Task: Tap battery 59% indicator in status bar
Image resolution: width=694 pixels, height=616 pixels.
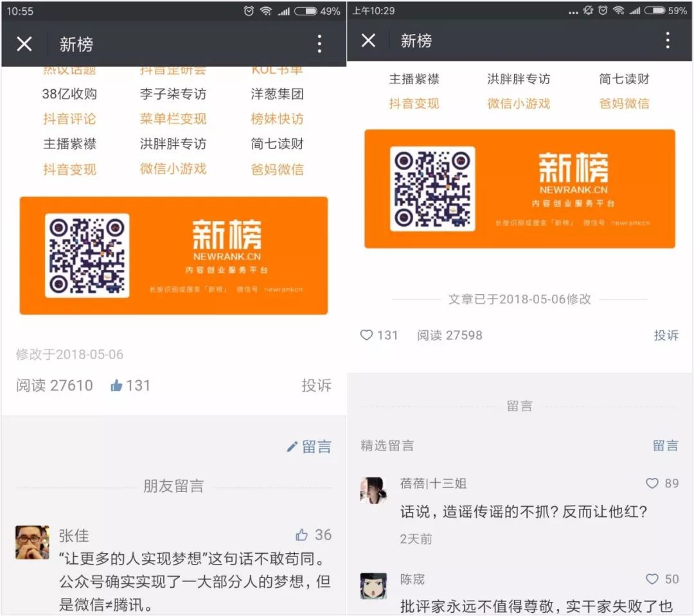Action: coord(665,11)
